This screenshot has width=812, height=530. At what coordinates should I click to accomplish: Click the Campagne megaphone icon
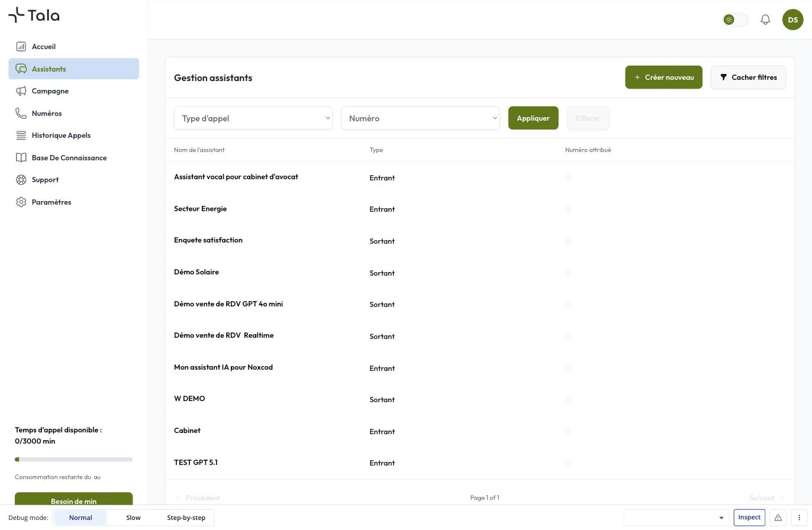coord(21,91)
